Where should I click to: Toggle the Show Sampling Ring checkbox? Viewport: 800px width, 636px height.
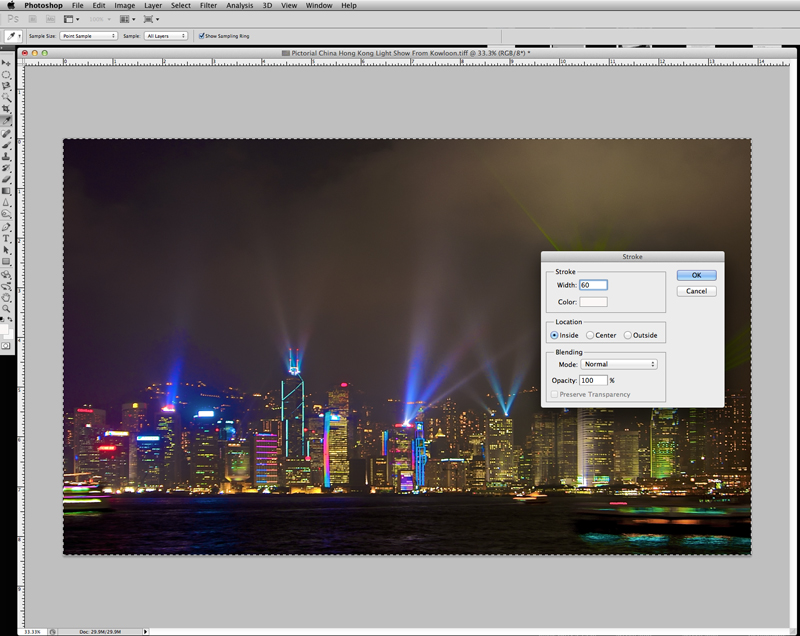click(202, 35)
